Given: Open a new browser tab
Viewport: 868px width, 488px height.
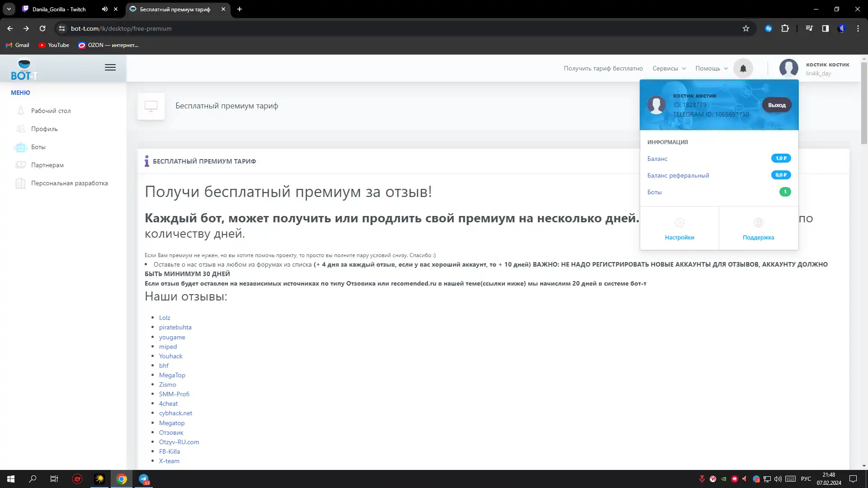Looking at the screenshot, I should click(x=240, y=9).
